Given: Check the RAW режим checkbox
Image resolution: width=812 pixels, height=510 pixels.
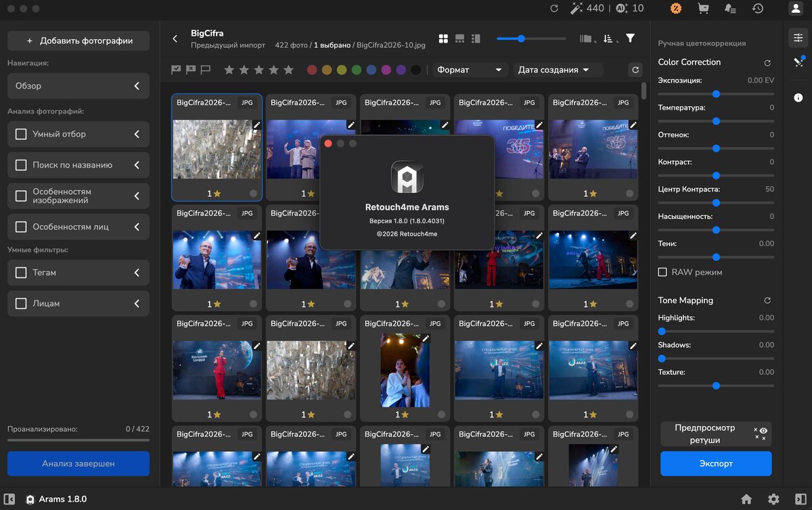Looking at the screenshot, I should point(662,272).
